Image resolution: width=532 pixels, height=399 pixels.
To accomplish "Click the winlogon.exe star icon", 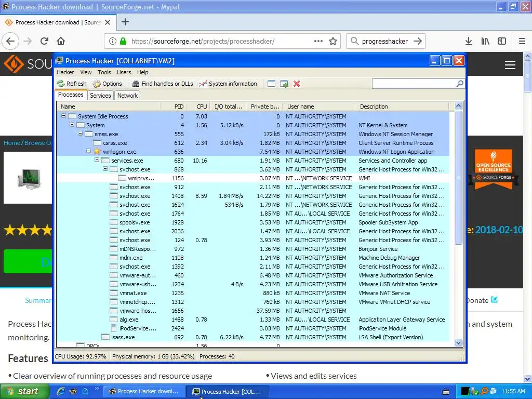I will coord(97,151).
